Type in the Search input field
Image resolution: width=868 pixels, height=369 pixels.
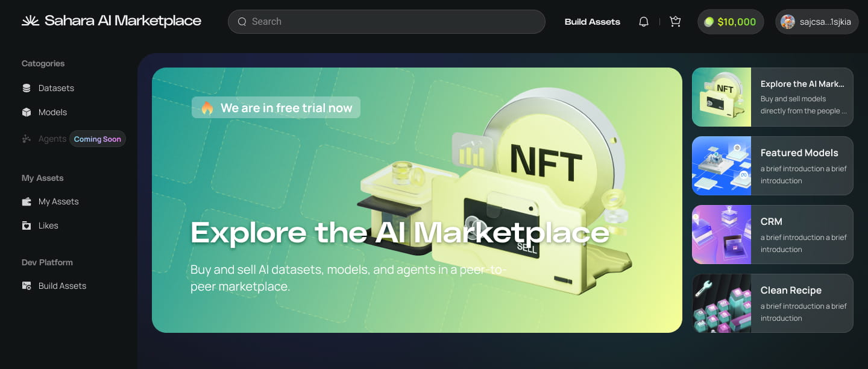(392, 22)
